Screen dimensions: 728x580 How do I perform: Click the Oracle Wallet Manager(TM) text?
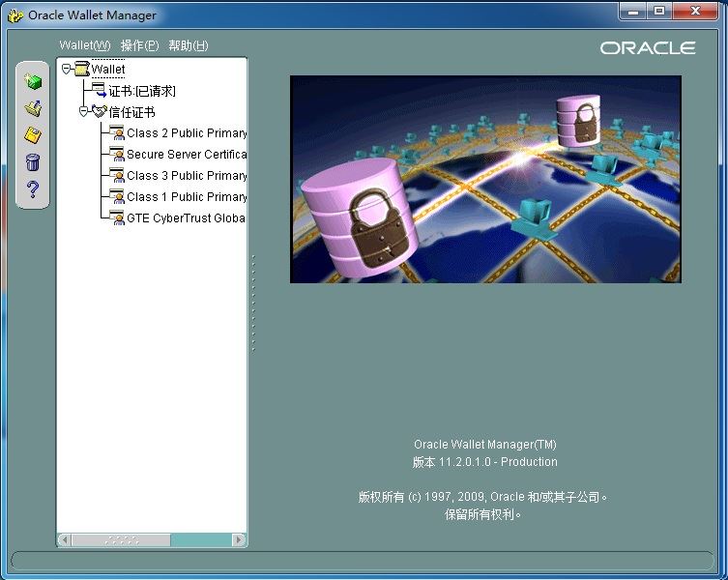coord(485,445)
